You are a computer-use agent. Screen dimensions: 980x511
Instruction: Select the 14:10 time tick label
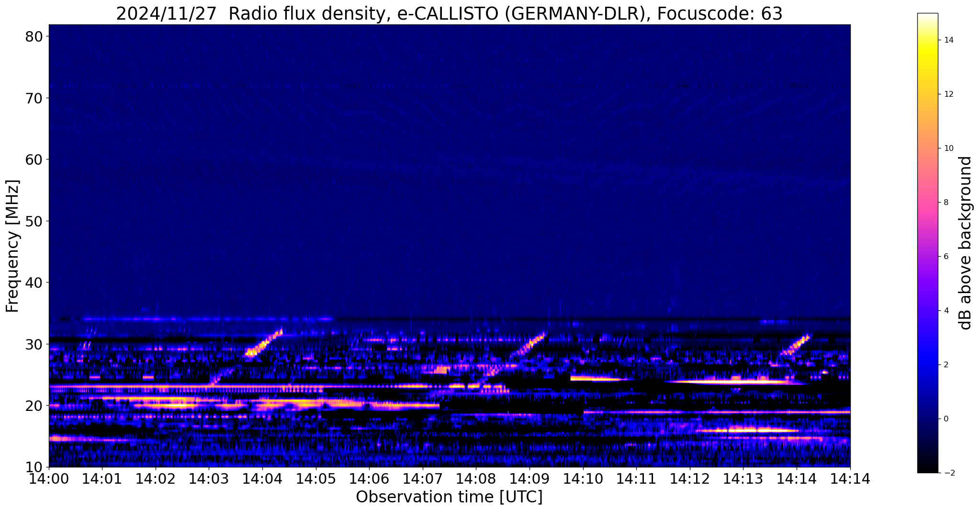click(583, 478)
